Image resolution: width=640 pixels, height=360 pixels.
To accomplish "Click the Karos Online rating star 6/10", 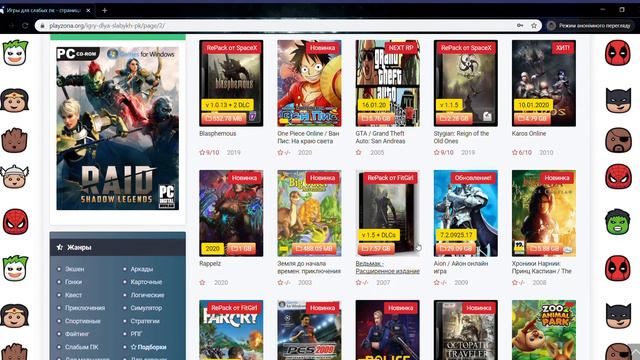I will click(515, 153).
